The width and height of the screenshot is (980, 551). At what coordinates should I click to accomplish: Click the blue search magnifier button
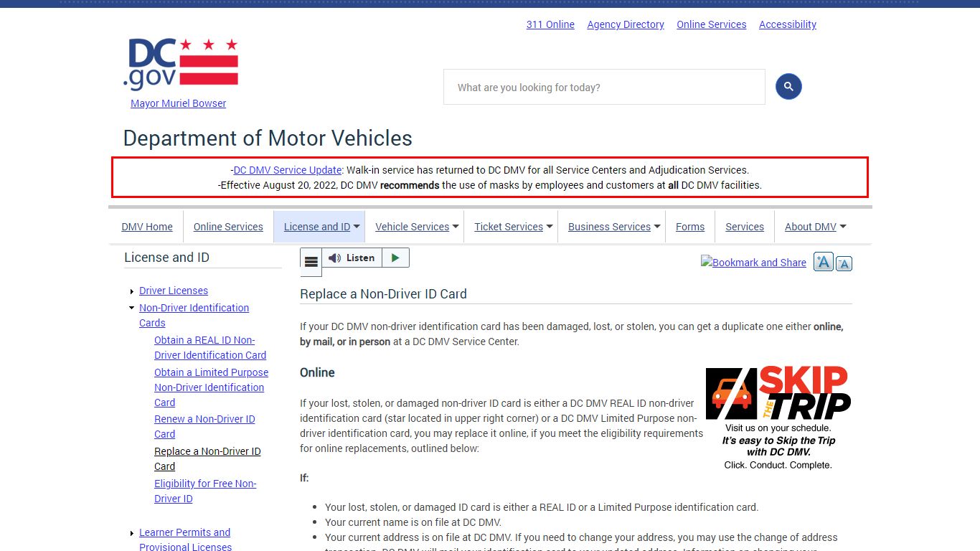point(788,87)
